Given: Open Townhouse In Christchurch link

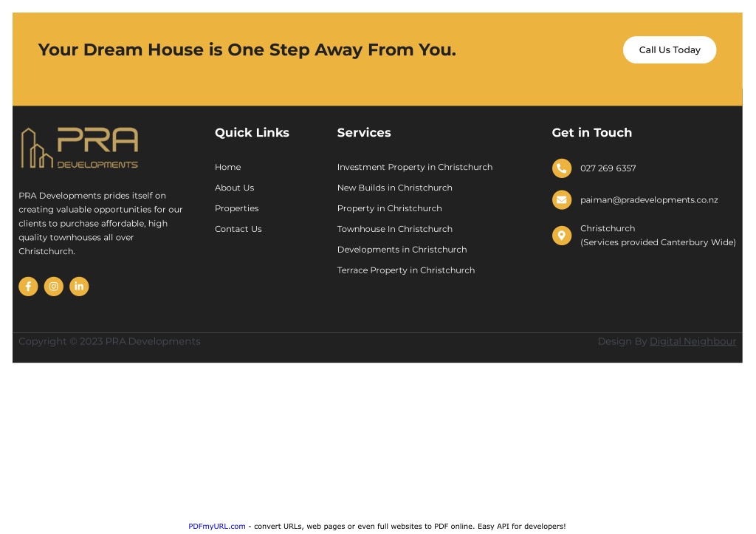Looking at the screenshot, I should [394, 229].
